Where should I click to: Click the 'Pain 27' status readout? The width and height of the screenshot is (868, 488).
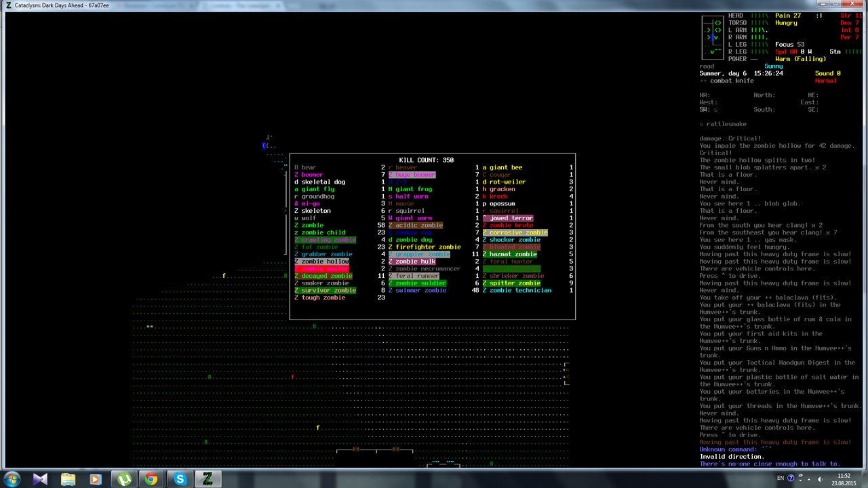[788, 16]
